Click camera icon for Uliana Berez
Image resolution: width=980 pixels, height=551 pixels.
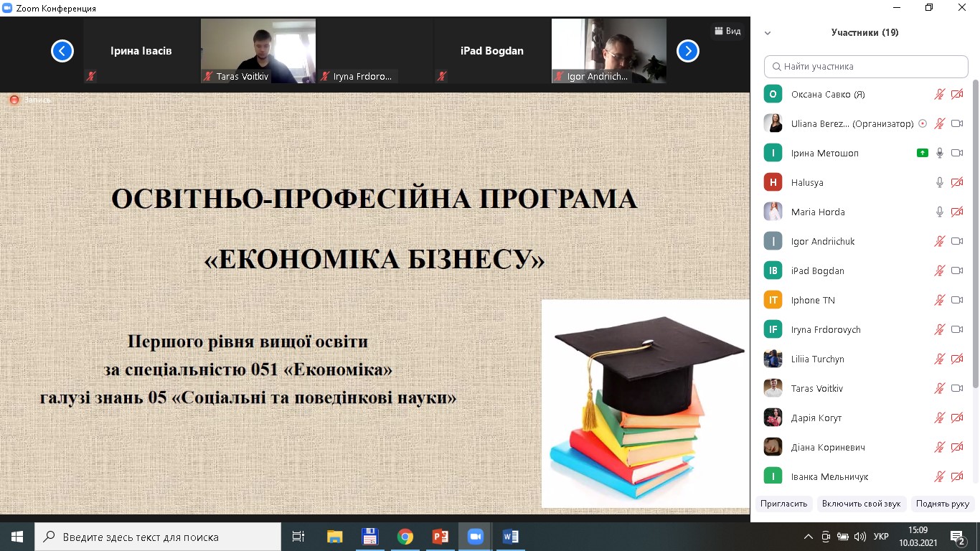pyautogui.click(x=957, y=123)
